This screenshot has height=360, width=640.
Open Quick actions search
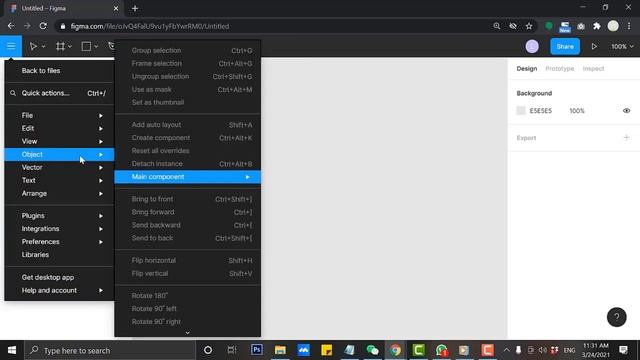(59, 93)
